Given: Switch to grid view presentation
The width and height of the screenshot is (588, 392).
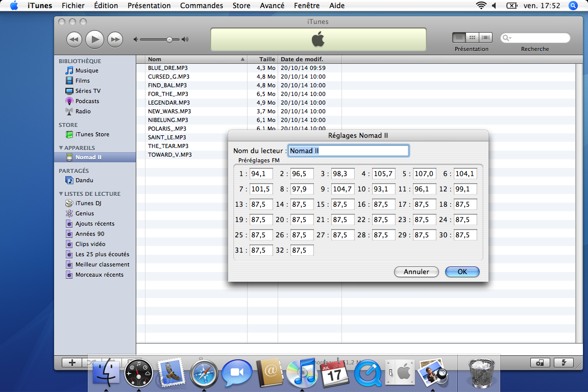Looking at the screenshot, I should click(x=473, y=37).
